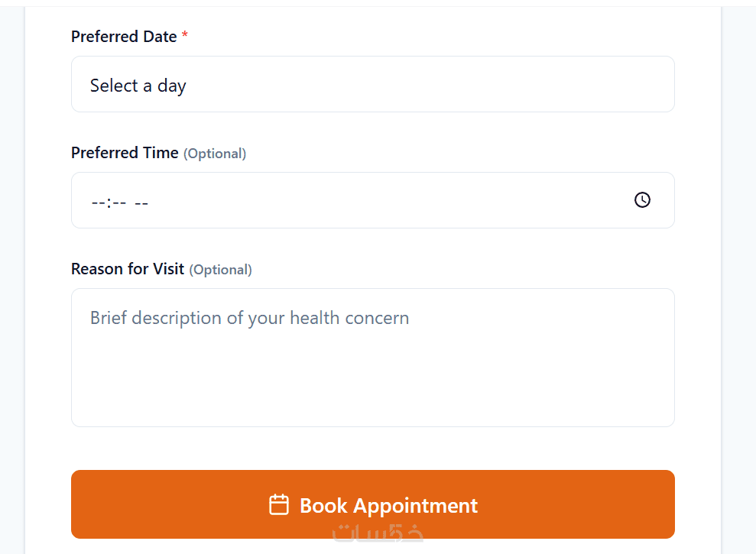Image resolution: width=756 pixels, height=554 pixels.
Task: Click "(Optional)" beside Reason for Visit
Action: pos(220,270)
